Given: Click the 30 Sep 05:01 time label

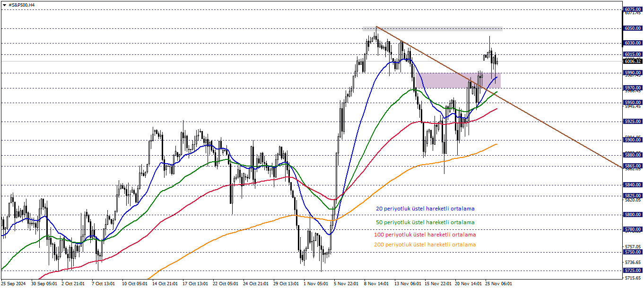Looking at the screenshot, I should coord(44,284).
